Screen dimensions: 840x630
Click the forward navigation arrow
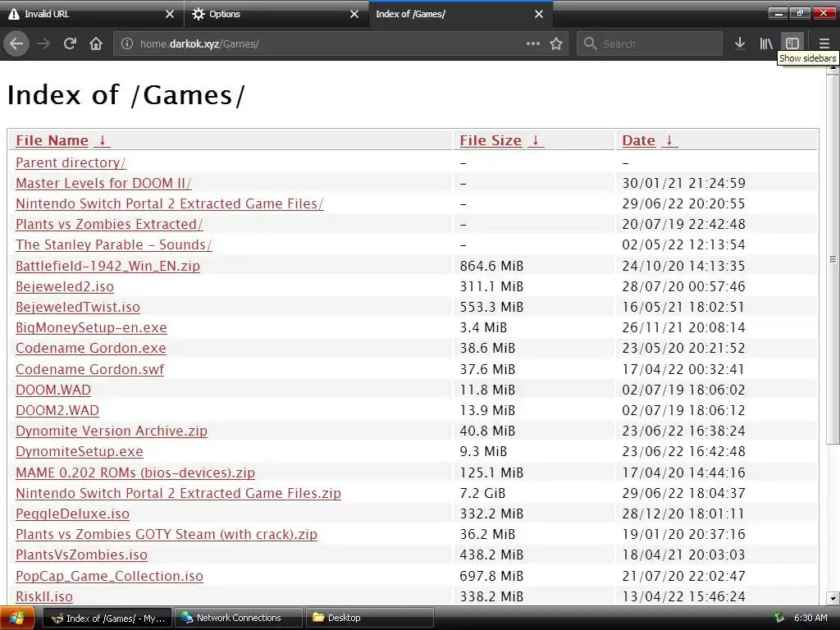pos(43,43)
